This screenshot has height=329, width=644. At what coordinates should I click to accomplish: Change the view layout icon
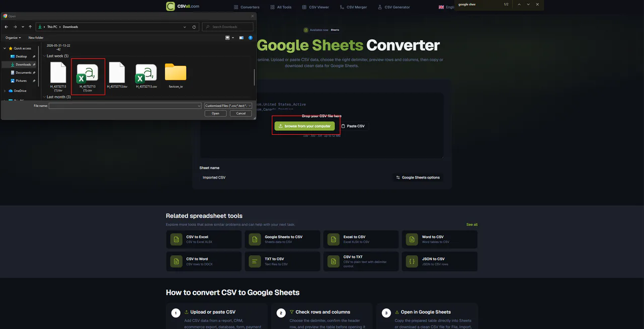228,38
